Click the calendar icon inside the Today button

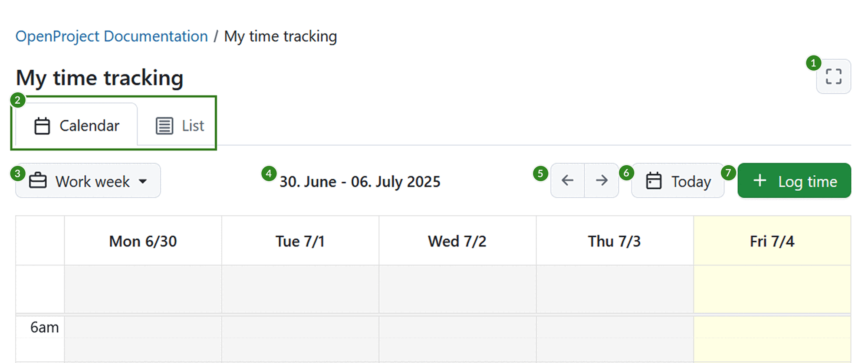655,181
